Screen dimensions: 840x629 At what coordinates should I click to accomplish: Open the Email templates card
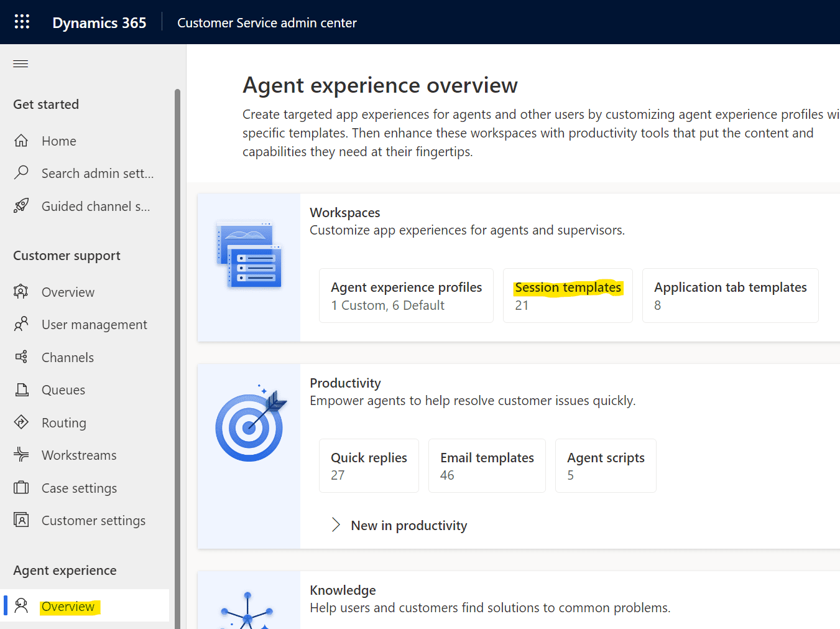(x=487, y=465)
